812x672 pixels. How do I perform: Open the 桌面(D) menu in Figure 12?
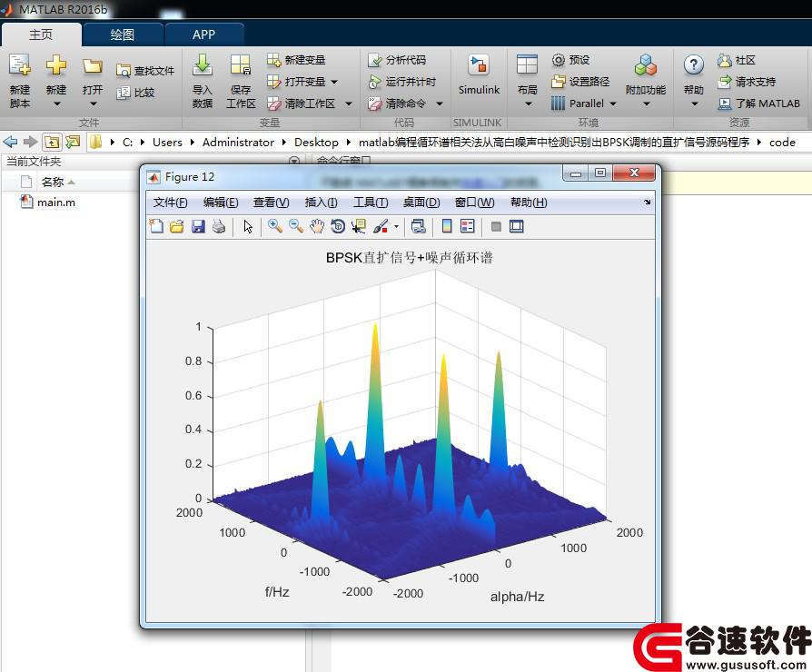(421, 202)
